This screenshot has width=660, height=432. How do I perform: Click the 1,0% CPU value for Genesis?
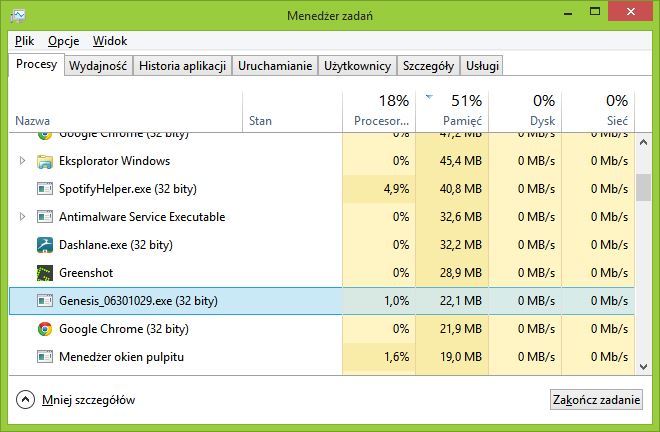[x=397, y=301]
